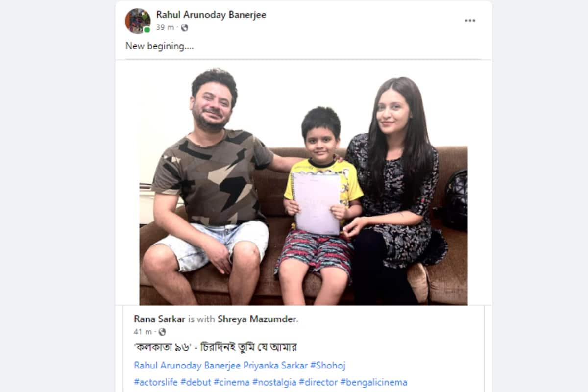This screenshot has width=588, height=392.
Task: Click the globe privacy icon beside 39 m
Action: click(184, 28)
